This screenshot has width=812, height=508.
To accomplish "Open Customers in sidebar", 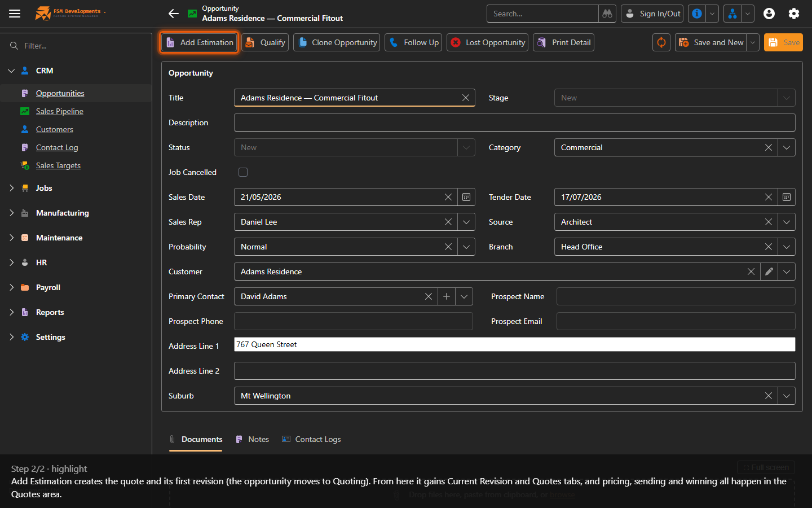I will pos(54,129).
